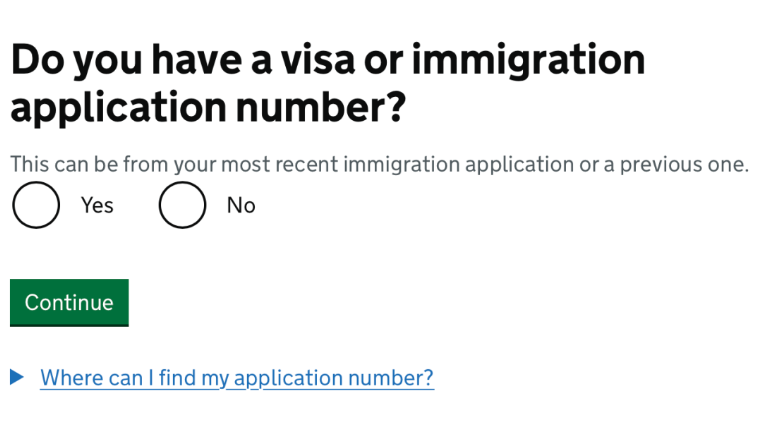
Task: Click the word 'Continue' on the green button
Action: (69, 302)
